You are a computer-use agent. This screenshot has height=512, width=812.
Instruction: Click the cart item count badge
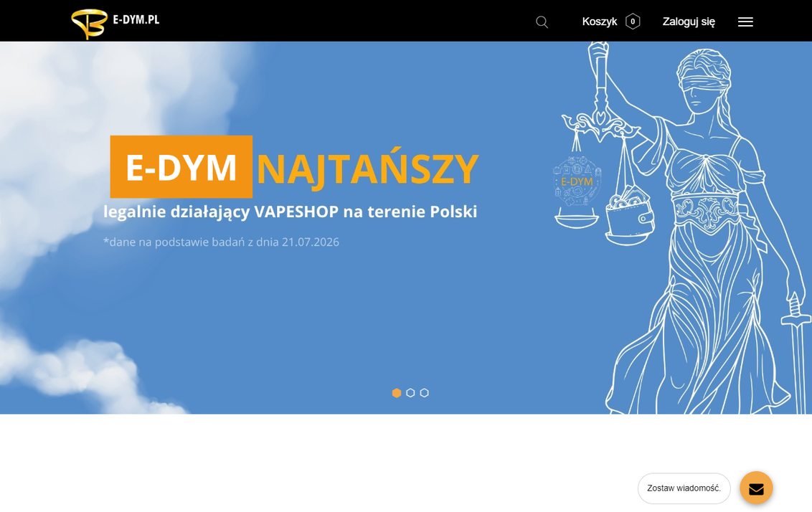pos(632,22)
